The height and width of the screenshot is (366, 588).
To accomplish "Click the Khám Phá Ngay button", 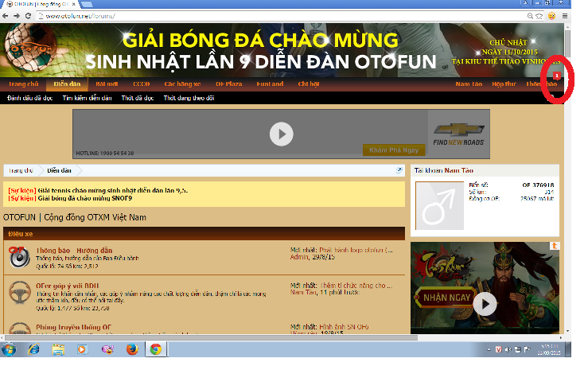I will tap(394, 150).
